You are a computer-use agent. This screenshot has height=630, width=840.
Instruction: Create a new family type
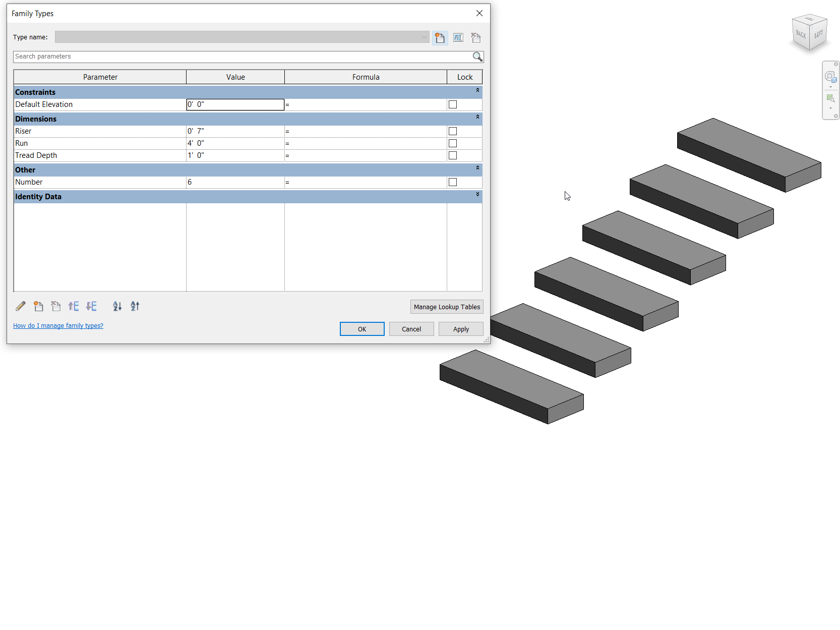click(x=440, y=37)
